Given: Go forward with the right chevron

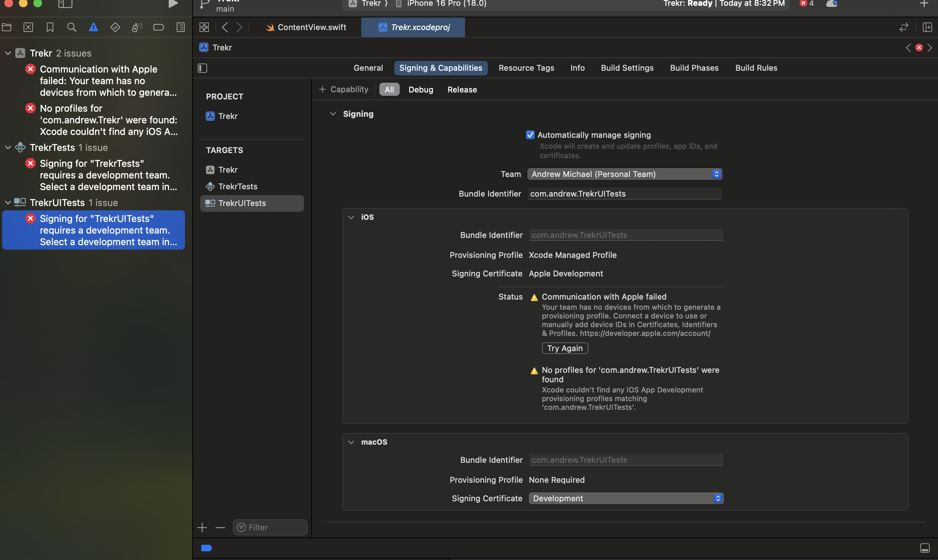Looking at the screenshot, I should click(239, 27).
